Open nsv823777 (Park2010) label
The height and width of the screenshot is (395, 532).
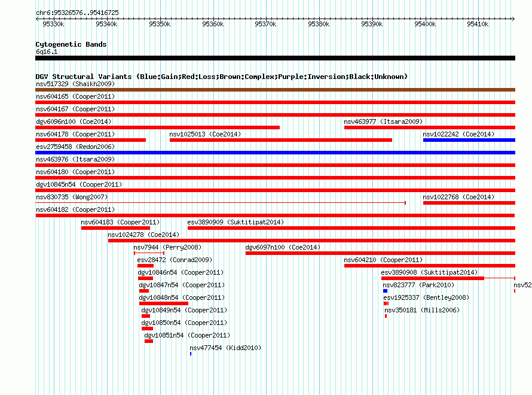[x=418, y=285]
